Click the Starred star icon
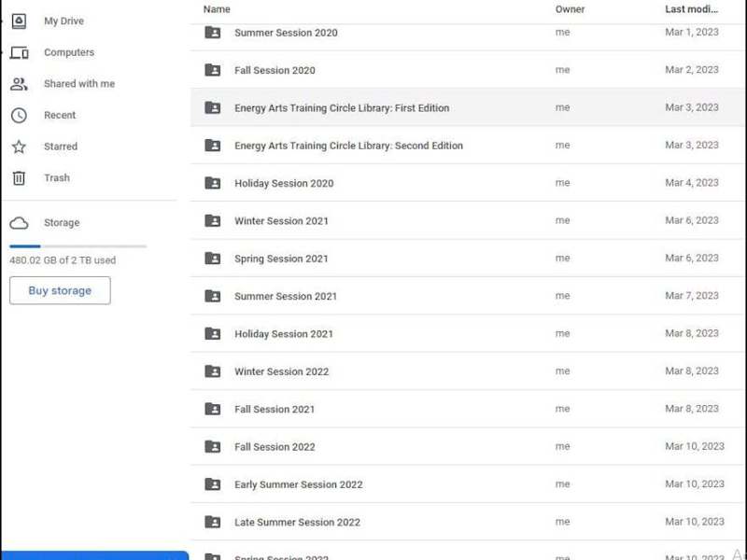Screen dimensions: 747x560 click(x=19, y=147)
